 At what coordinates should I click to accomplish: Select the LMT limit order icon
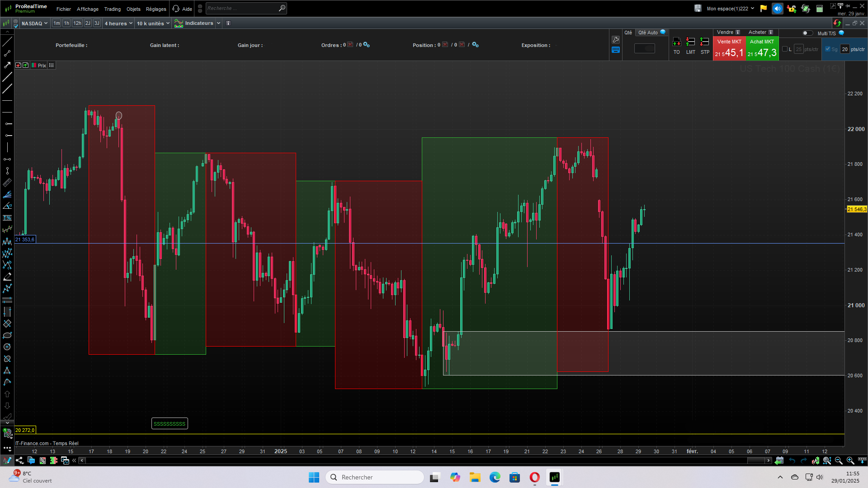(x=690, y=42)
